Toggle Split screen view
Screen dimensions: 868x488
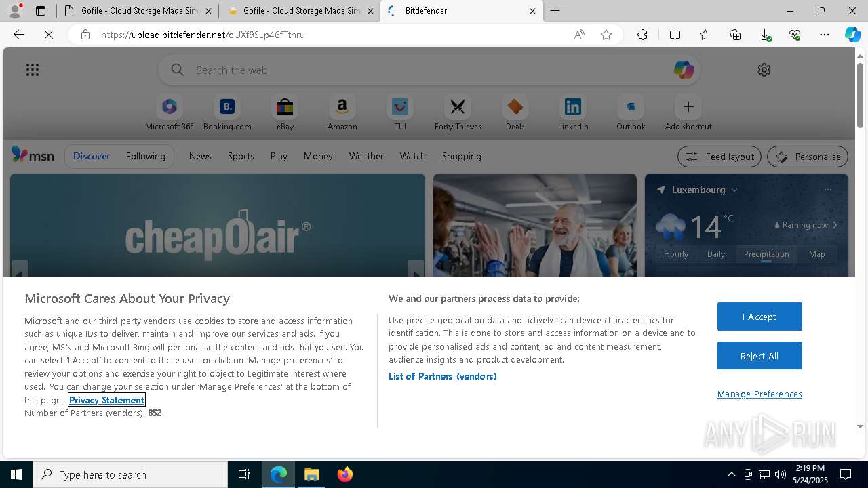675,35
